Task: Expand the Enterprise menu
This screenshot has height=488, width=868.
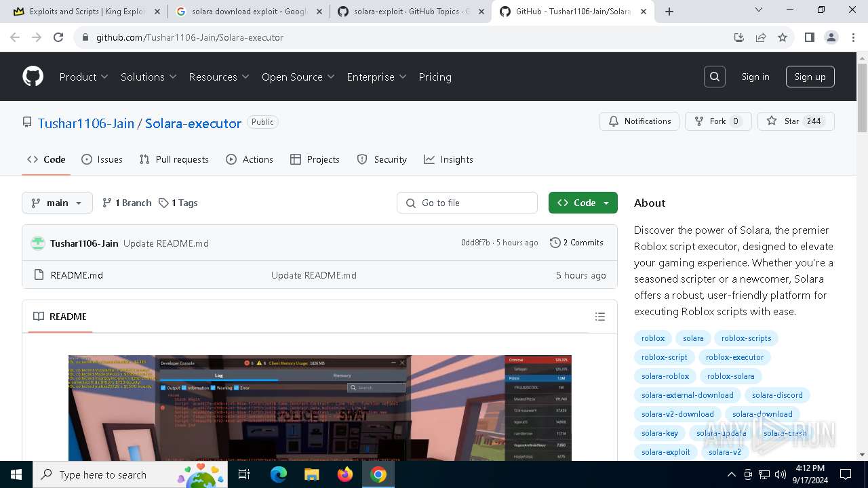Action: 376,77
